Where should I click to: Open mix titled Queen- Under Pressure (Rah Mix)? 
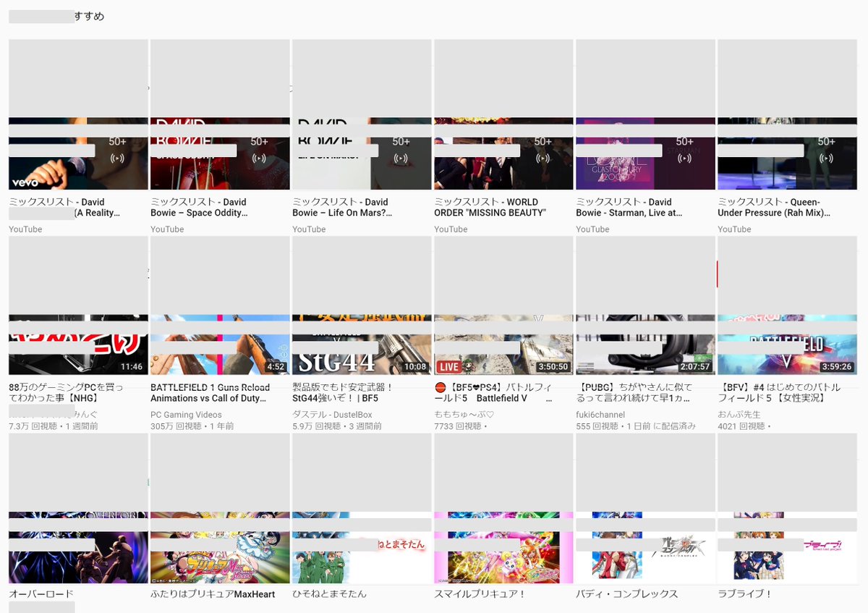pyautogui.click(x=774, y=208)
